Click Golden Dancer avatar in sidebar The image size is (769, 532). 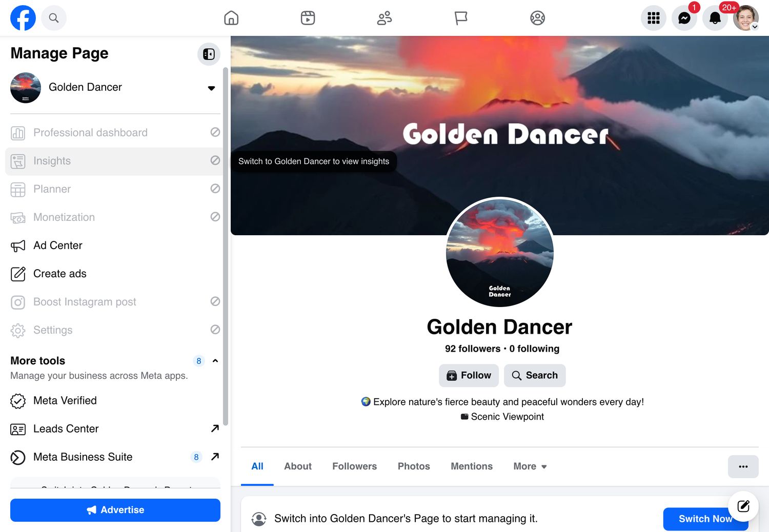pyautogui.click(x=26, y=88)
